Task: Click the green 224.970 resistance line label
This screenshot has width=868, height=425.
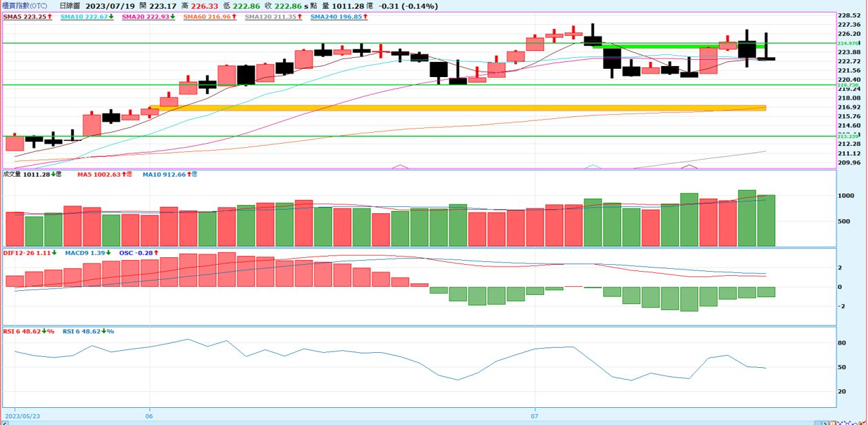Action: (847, 43)
